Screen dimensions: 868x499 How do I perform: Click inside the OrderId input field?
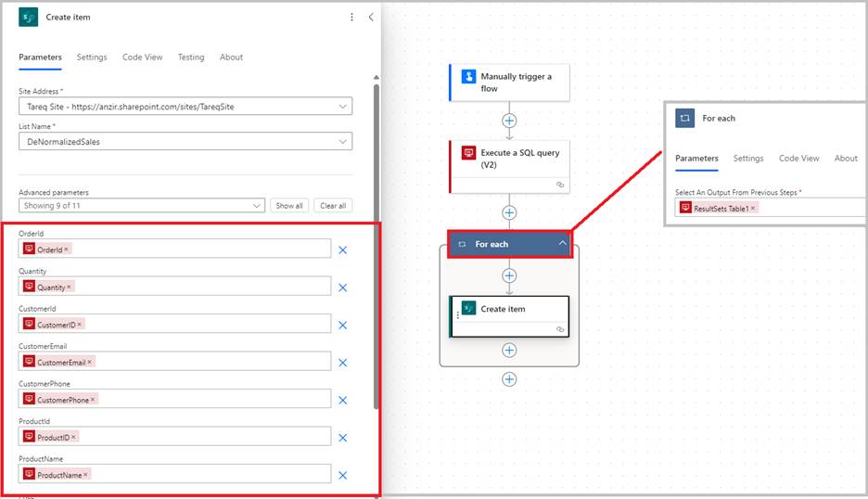175,249
